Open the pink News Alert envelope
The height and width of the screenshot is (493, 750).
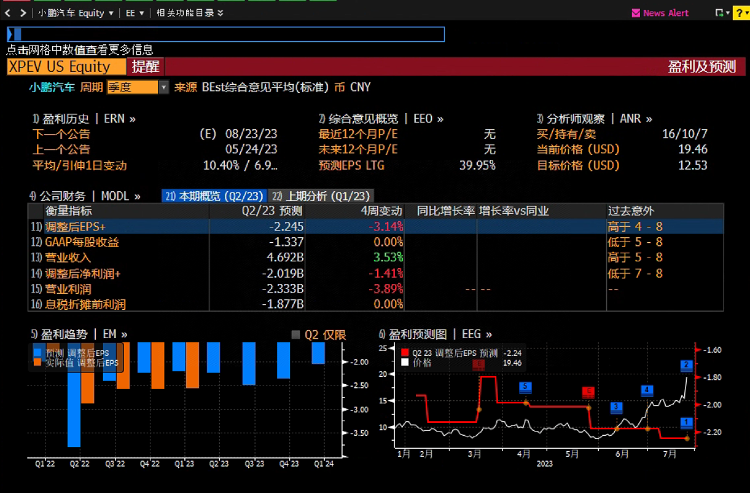coord(636,13)
